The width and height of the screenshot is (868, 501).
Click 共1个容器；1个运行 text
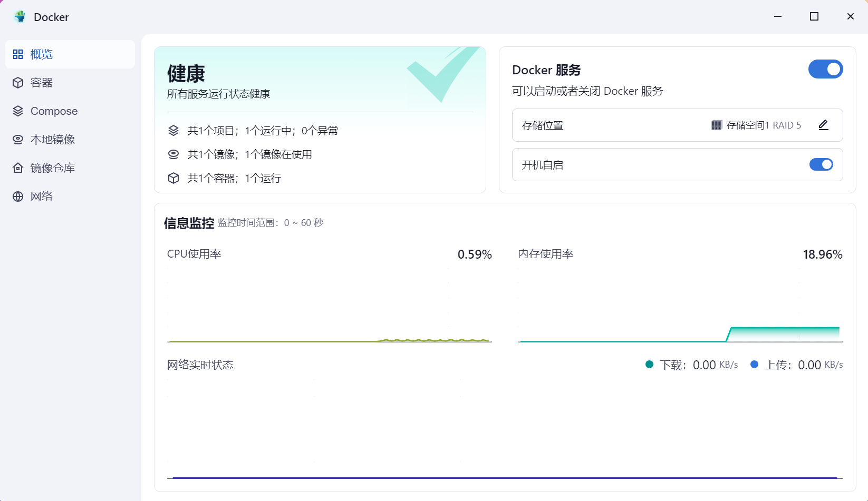tap(235, 178)
